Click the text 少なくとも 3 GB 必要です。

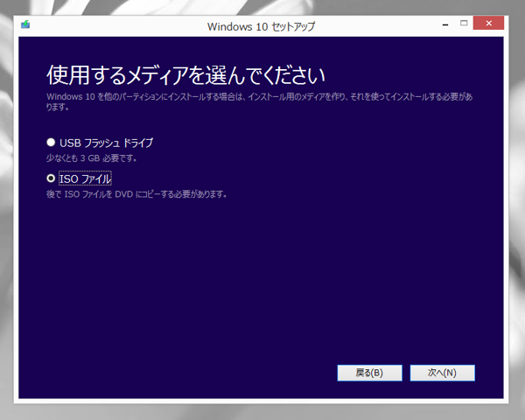91,158
